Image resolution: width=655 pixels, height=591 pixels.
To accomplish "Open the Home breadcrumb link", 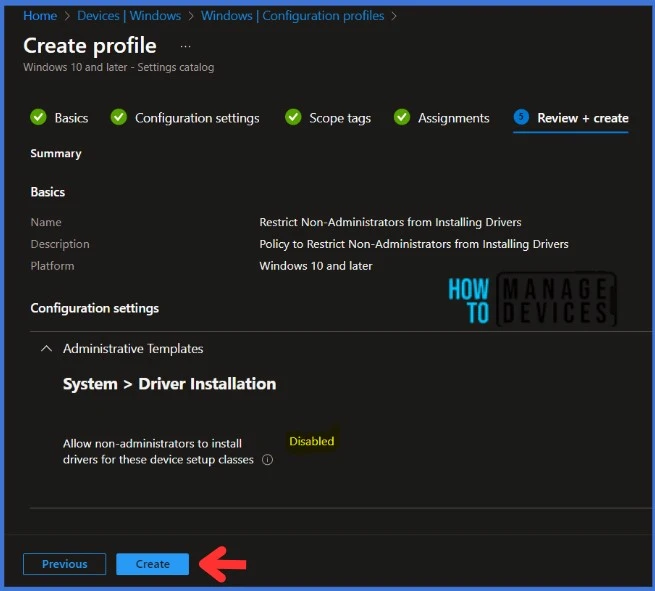I will point(40,15).
